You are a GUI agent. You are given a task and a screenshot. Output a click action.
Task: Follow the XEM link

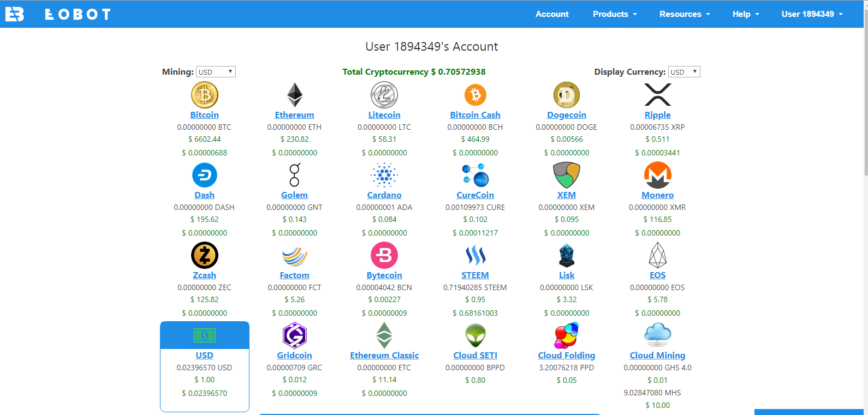pos(567,195)
